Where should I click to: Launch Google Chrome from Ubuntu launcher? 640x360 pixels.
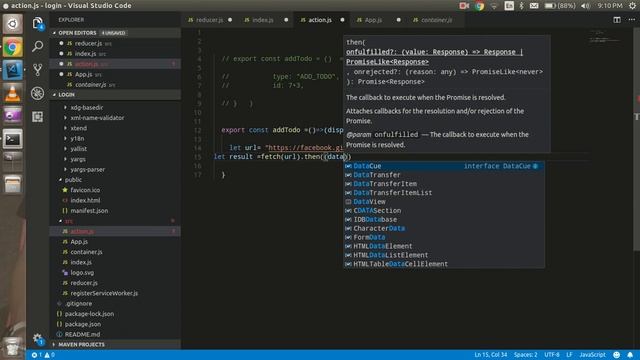(13, 47)
